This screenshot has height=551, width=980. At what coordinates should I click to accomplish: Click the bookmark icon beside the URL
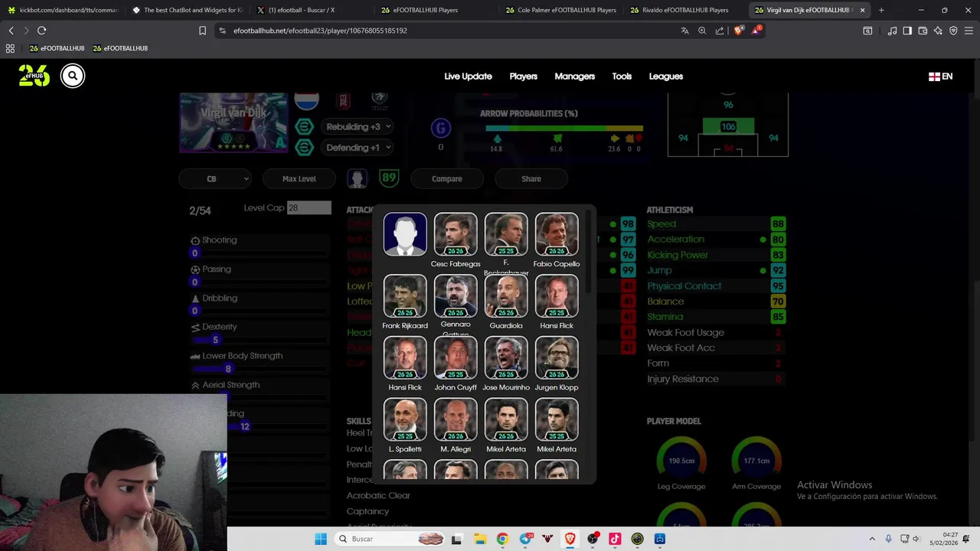coord(202,31)
